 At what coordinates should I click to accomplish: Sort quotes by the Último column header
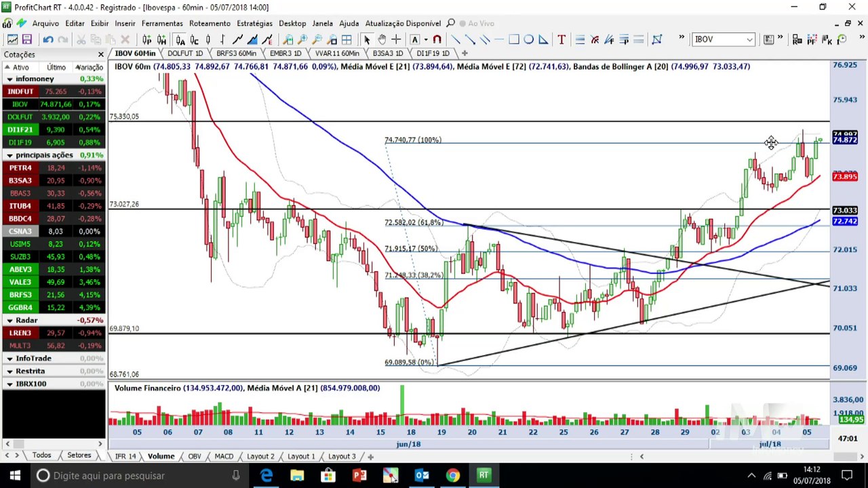click(56, 67)
